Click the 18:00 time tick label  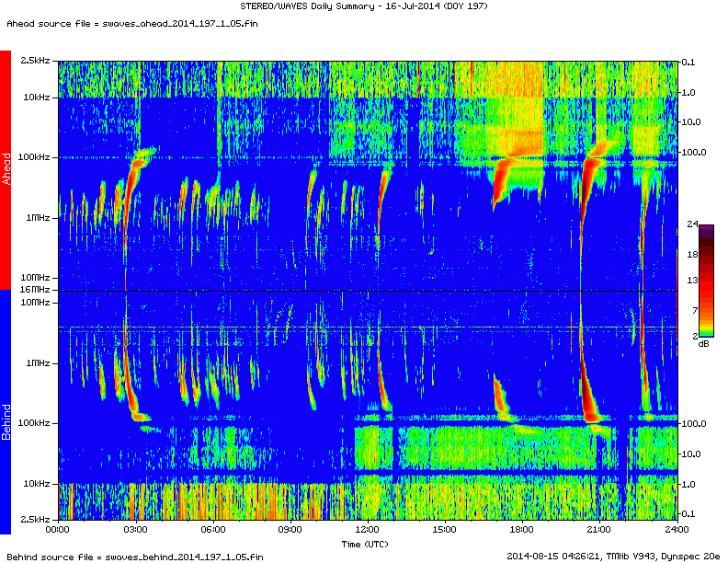(522, 530)
